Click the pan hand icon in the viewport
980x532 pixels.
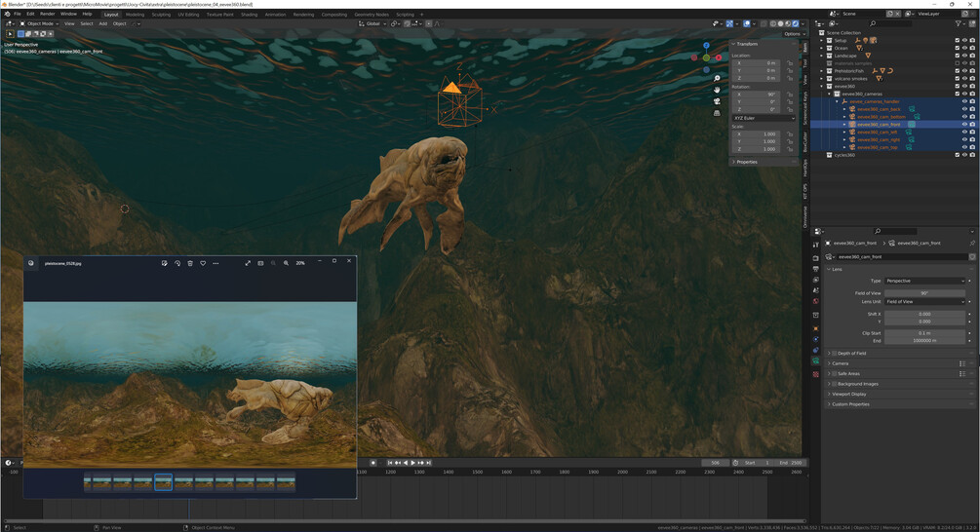(717, 90)
